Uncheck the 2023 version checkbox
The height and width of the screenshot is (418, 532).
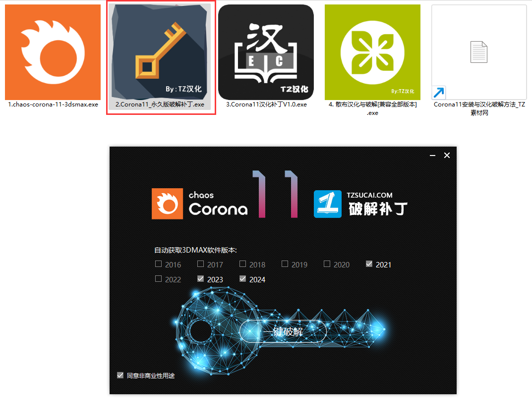click(x=200, y=279)
